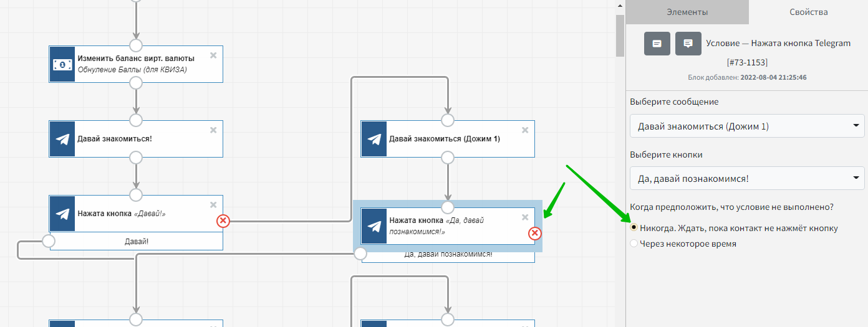Screen dimensions: 868x327
Task: Click Telegram icon on Нажата кнопка «Давай!» block
Action: click(62, 214)
